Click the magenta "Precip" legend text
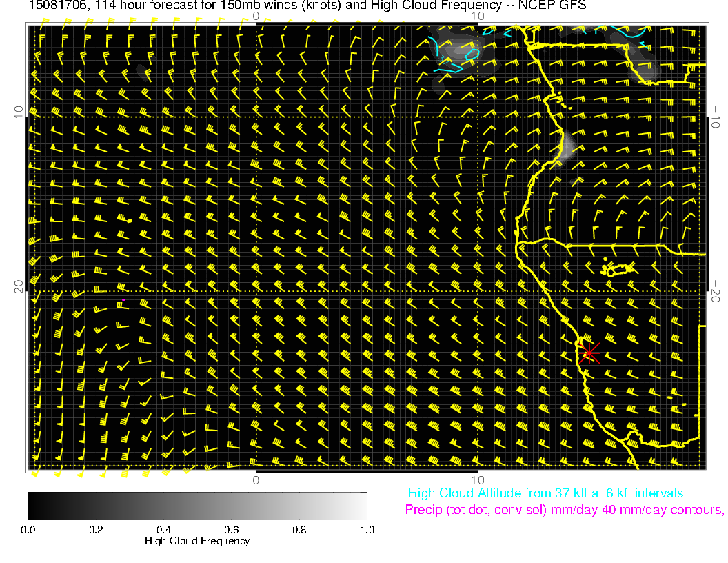The height and width of the screenshot is (563, 728). (x=564, y=510)
